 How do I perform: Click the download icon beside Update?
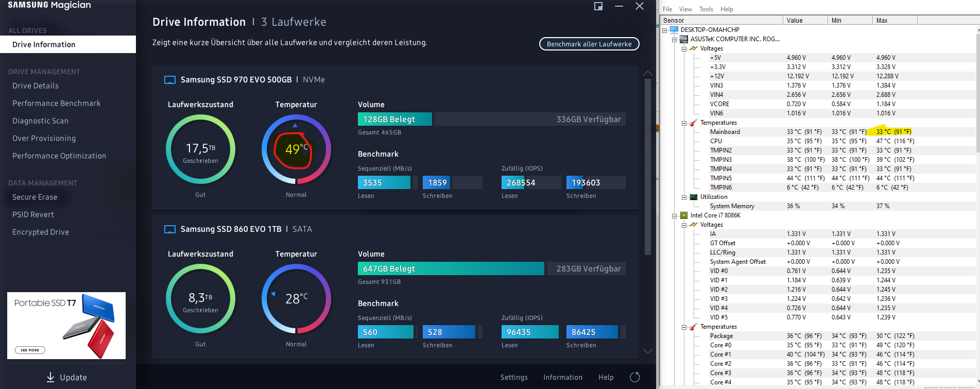tap(50, 377)
